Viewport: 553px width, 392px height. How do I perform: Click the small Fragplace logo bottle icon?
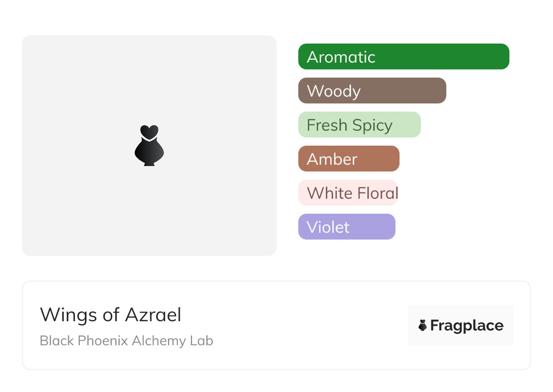pos(423,325)
